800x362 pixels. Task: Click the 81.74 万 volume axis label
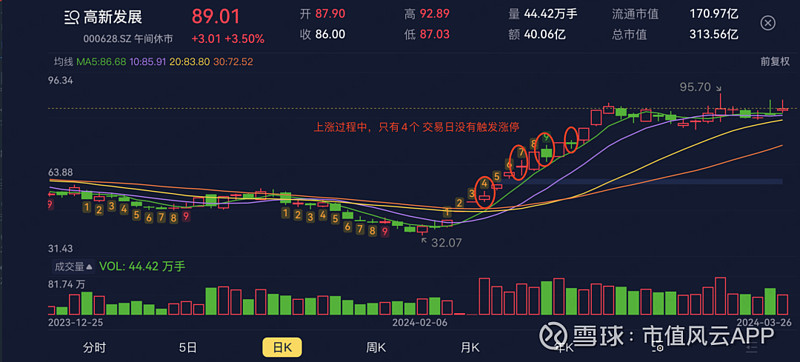[66, 286]
